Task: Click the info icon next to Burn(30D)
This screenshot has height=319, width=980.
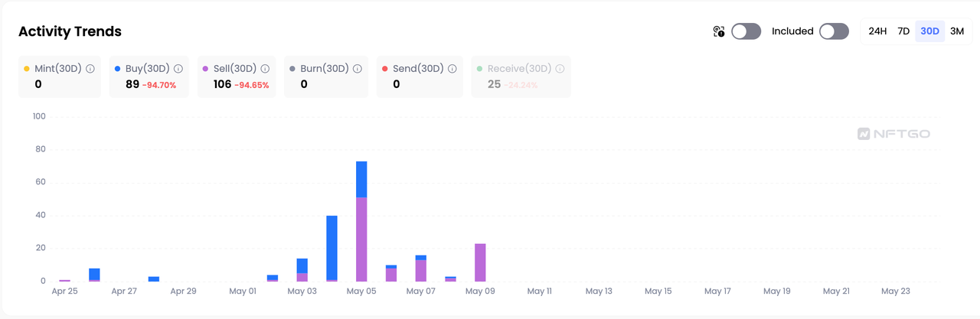Action: pos(358,68)
